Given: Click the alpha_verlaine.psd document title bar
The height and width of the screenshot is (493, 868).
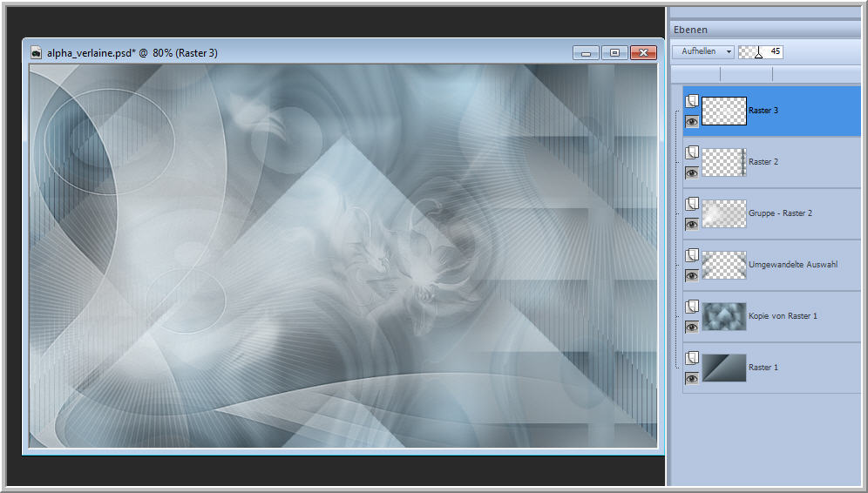Looking at the screenshot, I should click(343, 53).
